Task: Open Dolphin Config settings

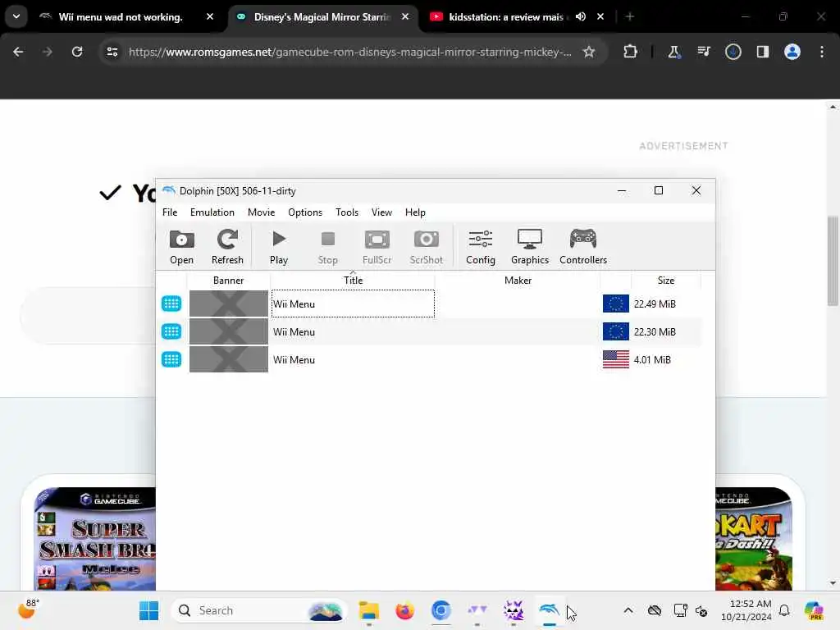Action: 481,247
